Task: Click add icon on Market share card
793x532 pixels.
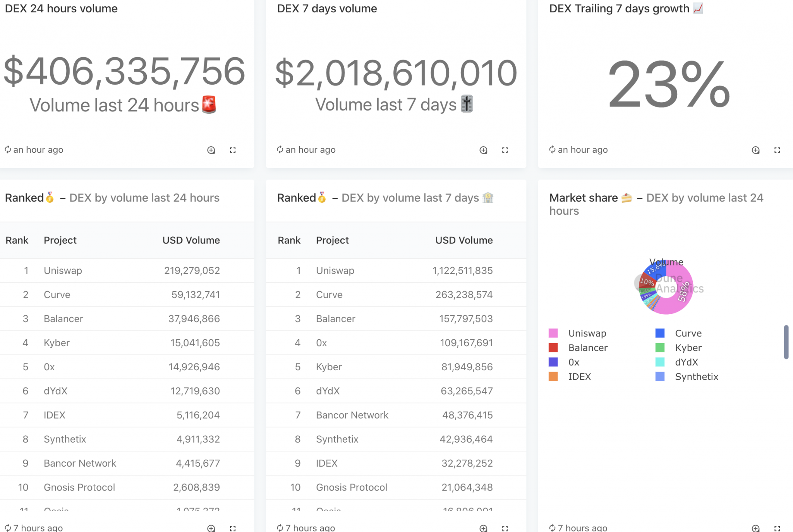Action: (x=755, y=528)
